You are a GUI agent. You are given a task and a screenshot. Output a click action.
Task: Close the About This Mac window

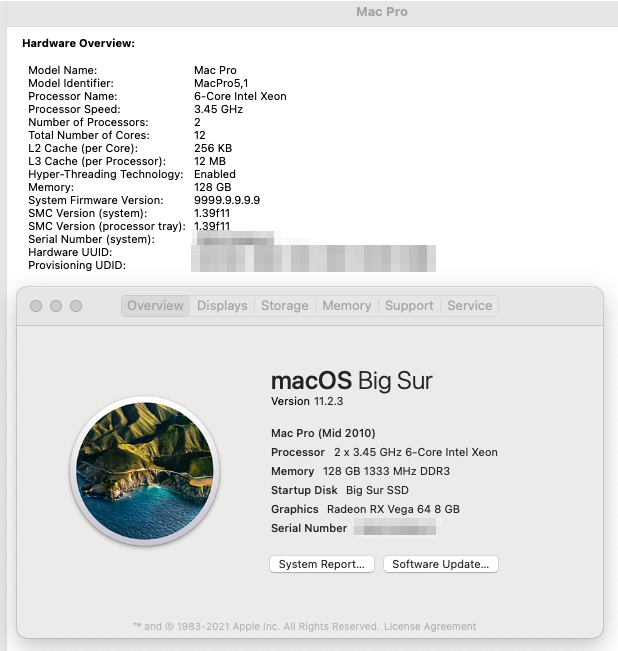(36, 306)
